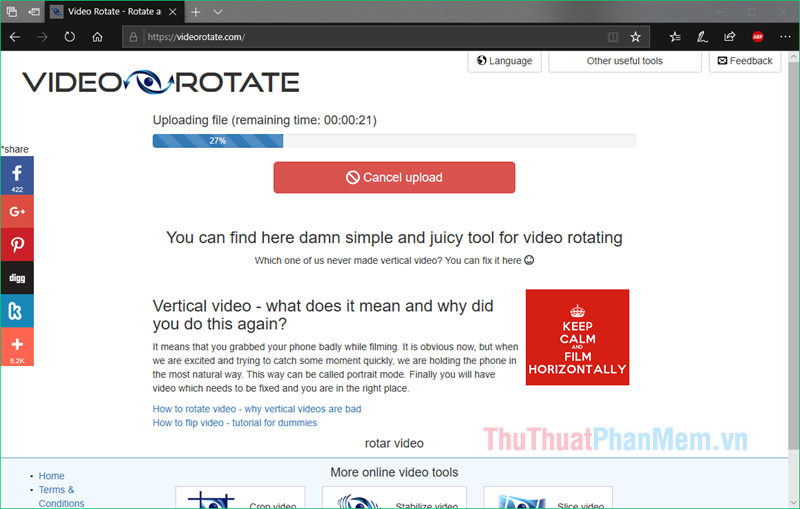This screenshot has width=800, height=509.
Task: Open Terms & Conditions footer link
Action: click(x=61, y=496)
